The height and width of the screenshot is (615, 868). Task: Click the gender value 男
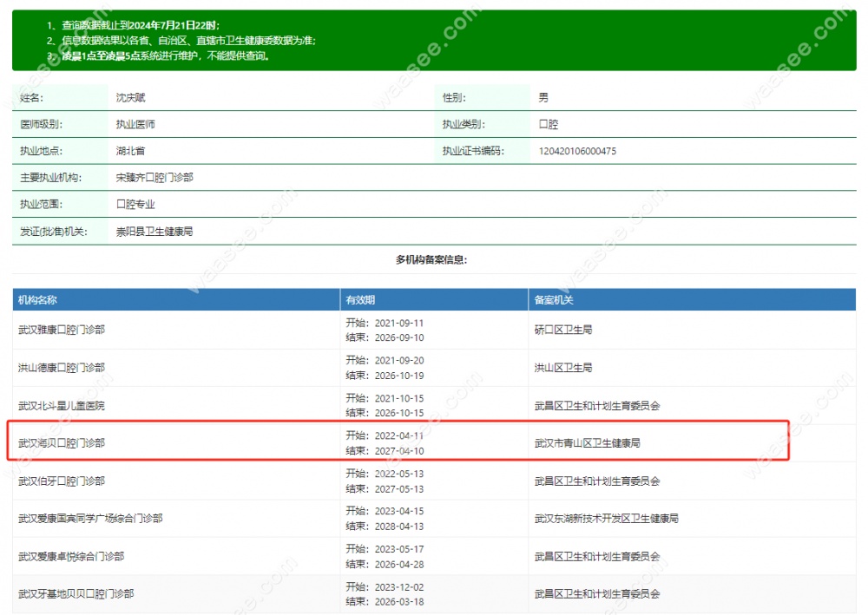pos(543,98)
